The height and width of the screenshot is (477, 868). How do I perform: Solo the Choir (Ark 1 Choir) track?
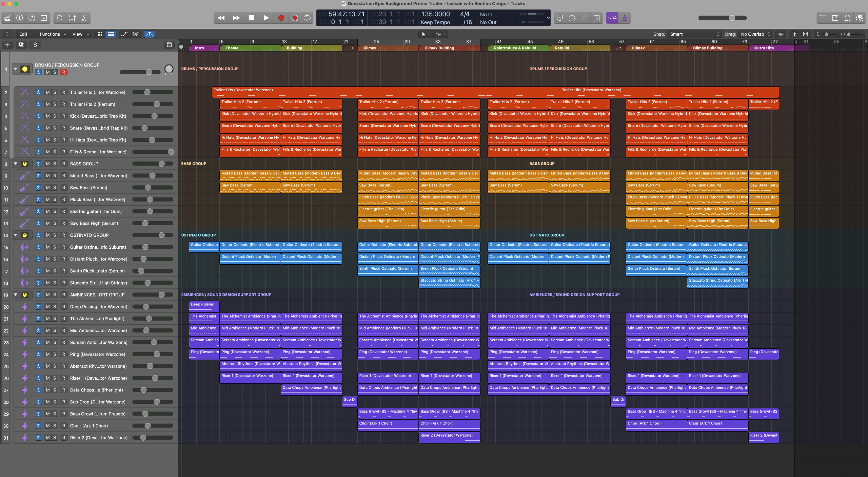coord(55,426)
